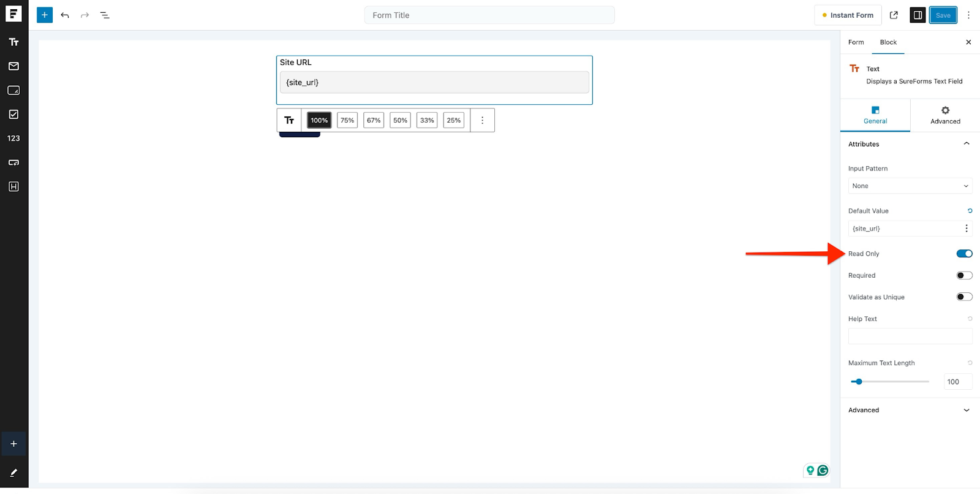This screenshot has height=494, width=980.
Task: Disable the Read Only toggle
Action: (x=964, y=254)
